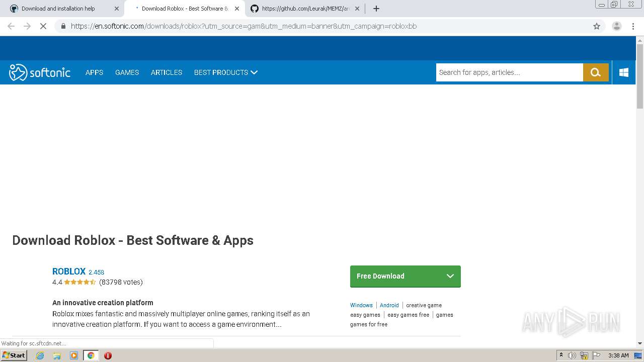Switch to the Download Roblox tab
Image resolution: width=644 pixels, height=362 pixels.
pos(185,9)
